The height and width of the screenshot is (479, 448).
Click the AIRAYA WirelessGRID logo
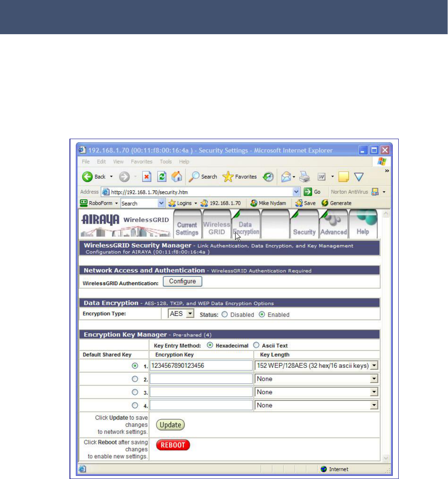click(x=126, y=225)
